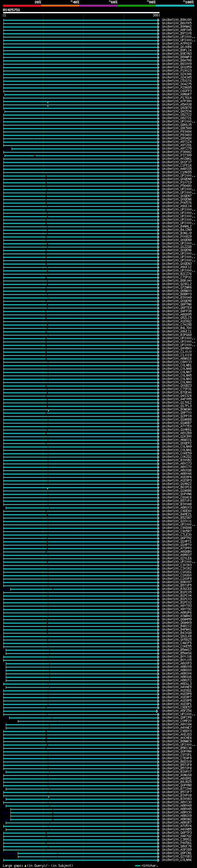Select the UniRef100_P83484 label
The image size is (197, 868).
(x=177, y=131)
